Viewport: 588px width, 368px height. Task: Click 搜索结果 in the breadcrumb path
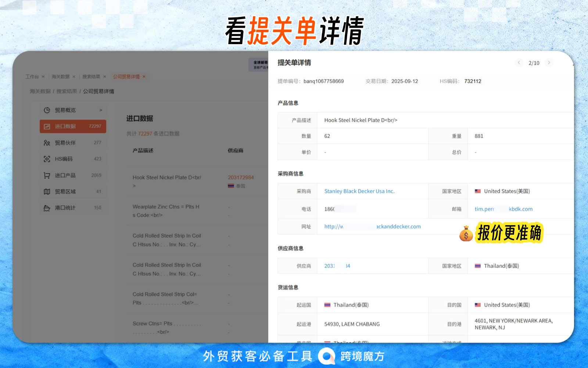click(67, 91)
